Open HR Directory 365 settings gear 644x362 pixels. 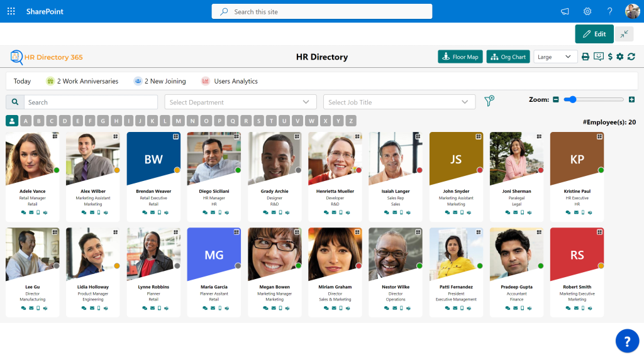point(619,56)
